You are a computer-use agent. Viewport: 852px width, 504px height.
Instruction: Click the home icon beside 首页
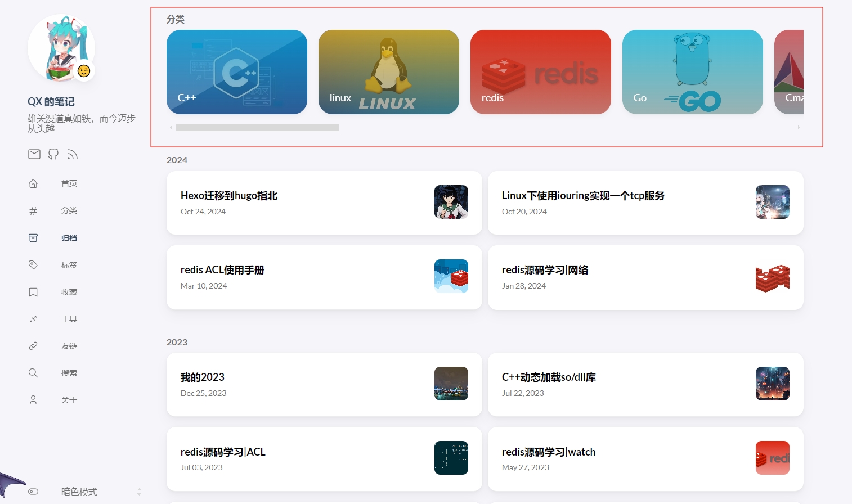pyautogui.click(x=33, y=183)
